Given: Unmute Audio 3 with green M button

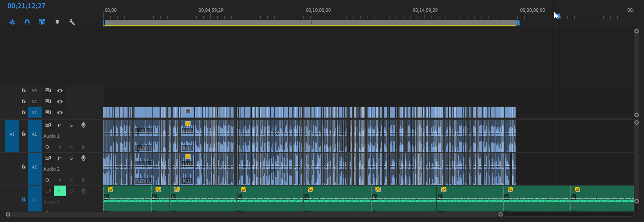Looking at the screenshot, I should (60, 191).
